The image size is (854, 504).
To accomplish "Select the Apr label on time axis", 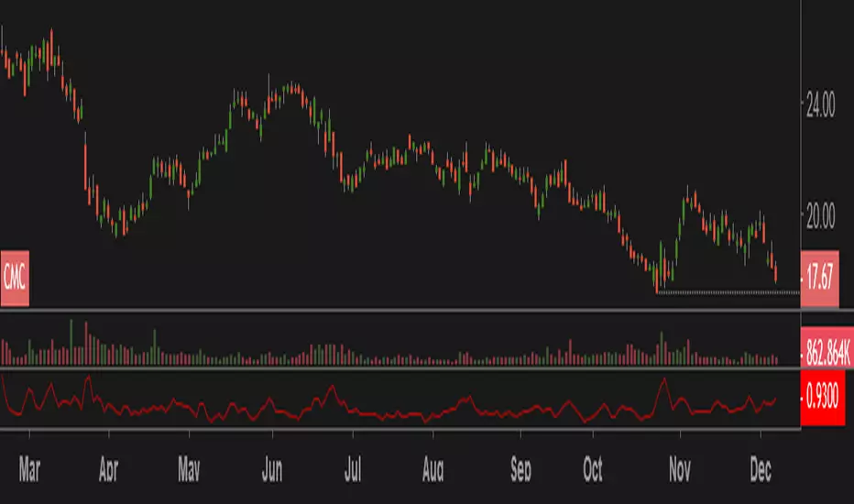I will click(x=108, y=468).
